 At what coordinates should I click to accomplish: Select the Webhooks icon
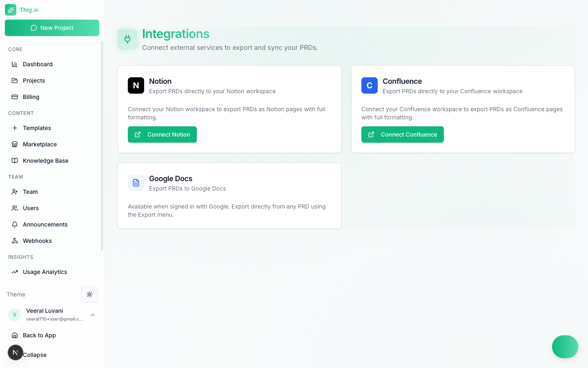click(15, 240)
